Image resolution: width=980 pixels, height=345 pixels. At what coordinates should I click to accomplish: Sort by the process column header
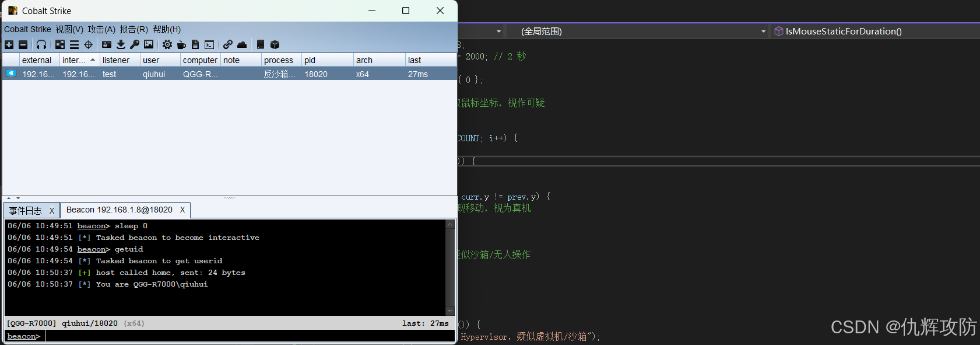coord(281,60)
